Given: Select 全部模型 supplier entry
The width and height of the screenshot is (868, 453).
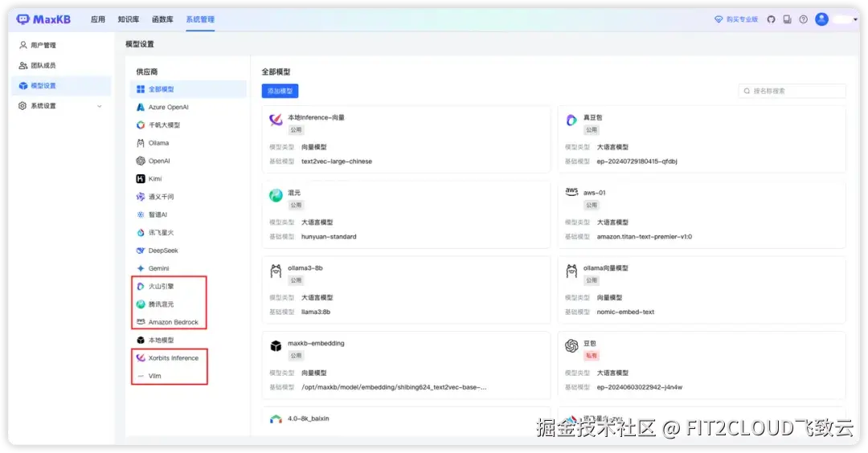Looking at the screenshot, I should click(x=188, y=89).
